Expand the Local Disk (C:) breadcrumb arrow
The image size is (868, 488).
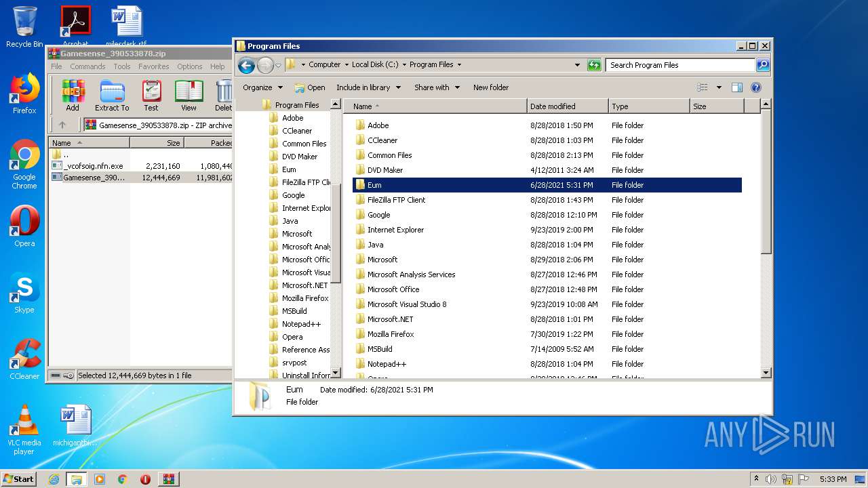[404, 65]
